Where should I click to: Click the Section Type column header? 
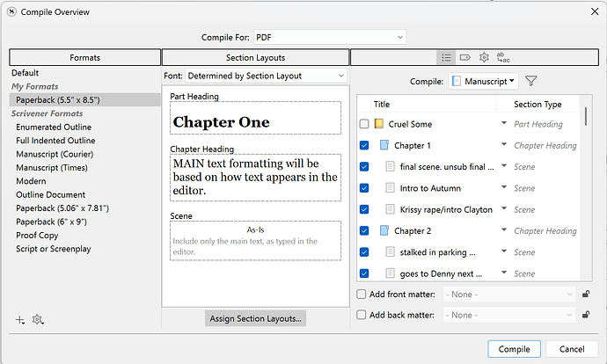[538, 104]
